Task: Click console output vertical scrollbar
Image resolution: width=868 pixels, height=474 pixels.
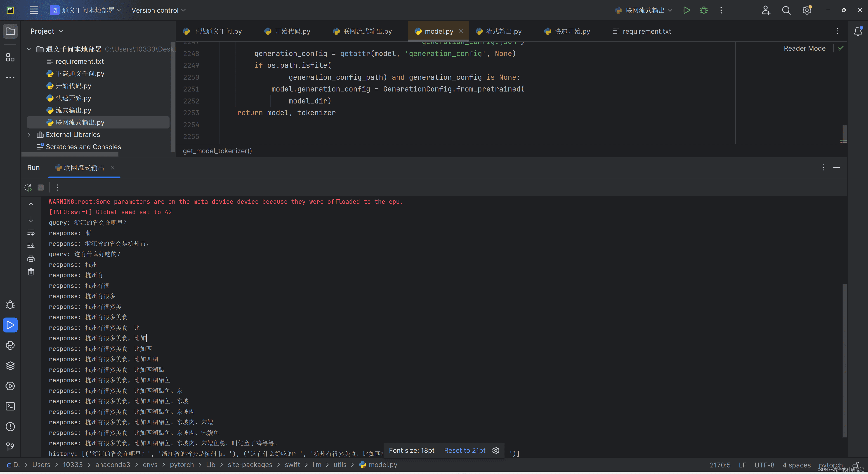Action: click(x=844, y=360)
